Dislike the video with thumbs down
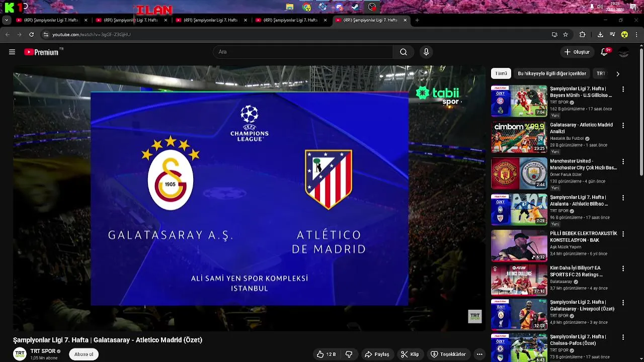Viewport: 644px width, 362px height. (x=349, y=354)
